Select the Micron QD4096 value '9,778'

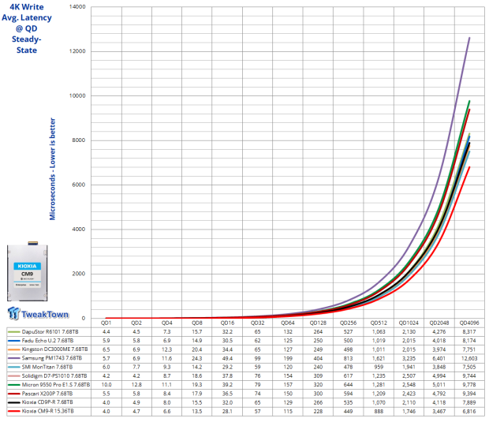469,385
